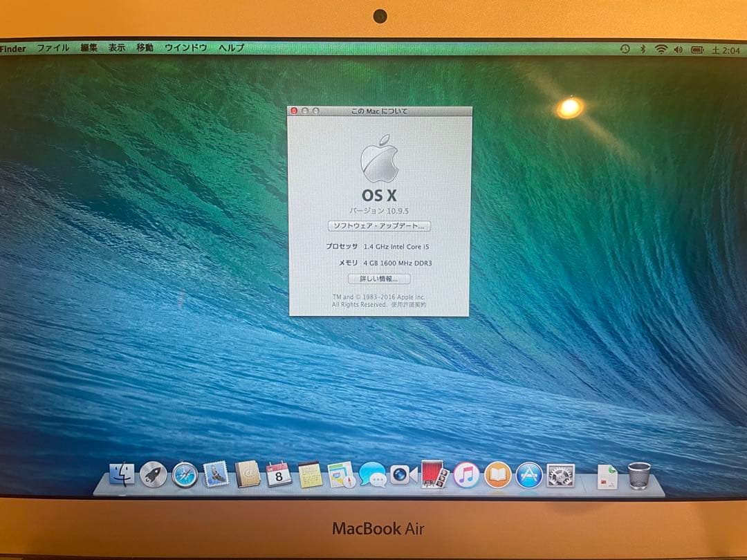Open App Store icon in dock
747x560 pixels.
(x=529, y=475)
